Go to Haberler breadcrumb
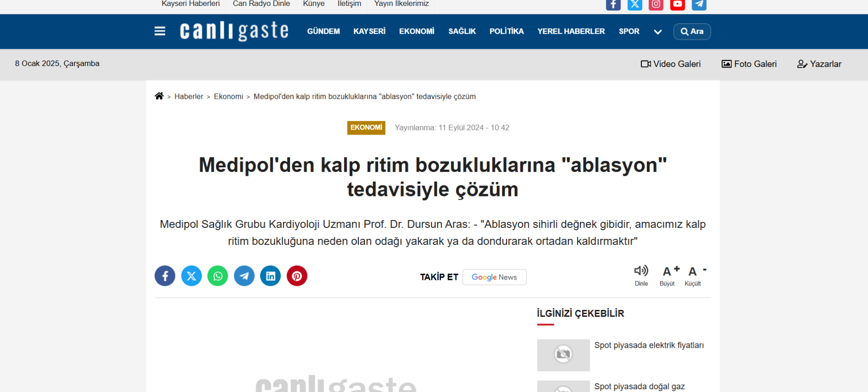Viewport: 868px width, 392px height. click(189, 96)
